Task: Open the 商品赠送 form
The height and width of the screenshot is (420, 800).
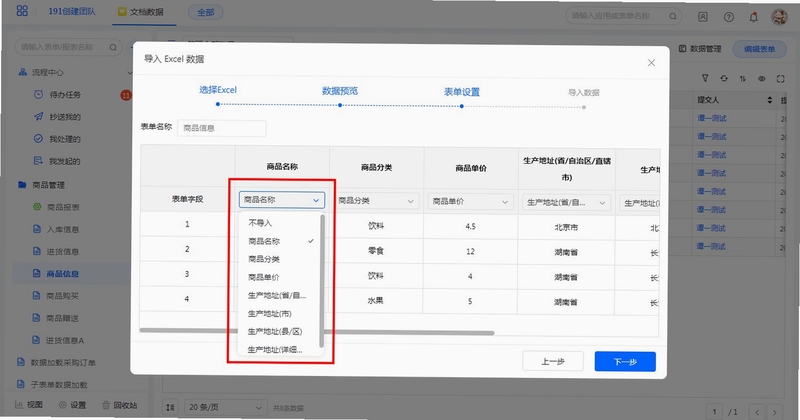Action: [63, 318]
